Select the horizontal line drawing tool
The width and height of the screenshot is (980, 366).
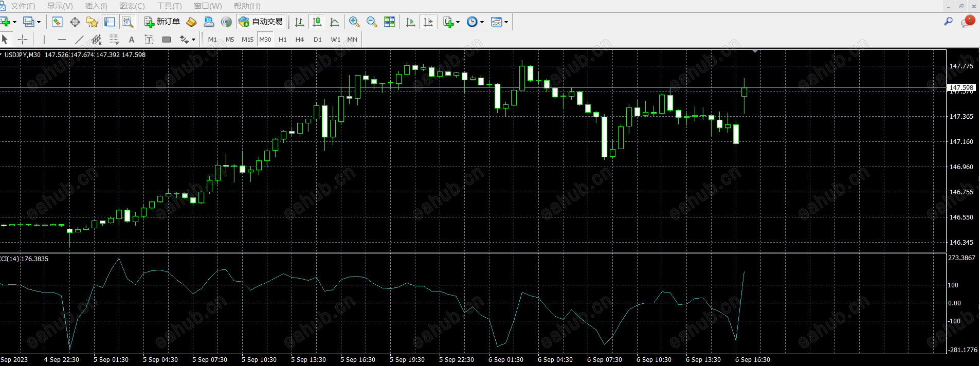(x=62, y=39)
